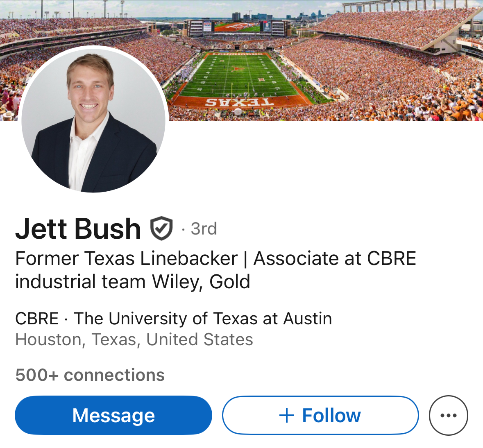Visit The University of Texas at Austin page
This screenshot has width=483, height=448.
(203, 319)
